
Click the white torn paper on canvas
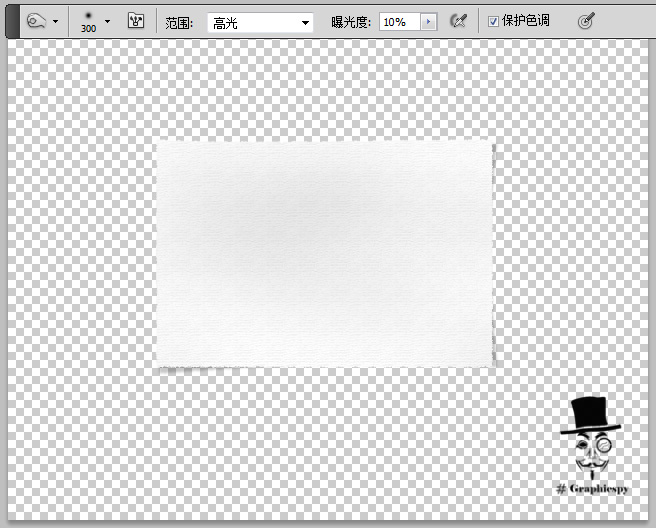pyautogui.click(x=325, y=254)
